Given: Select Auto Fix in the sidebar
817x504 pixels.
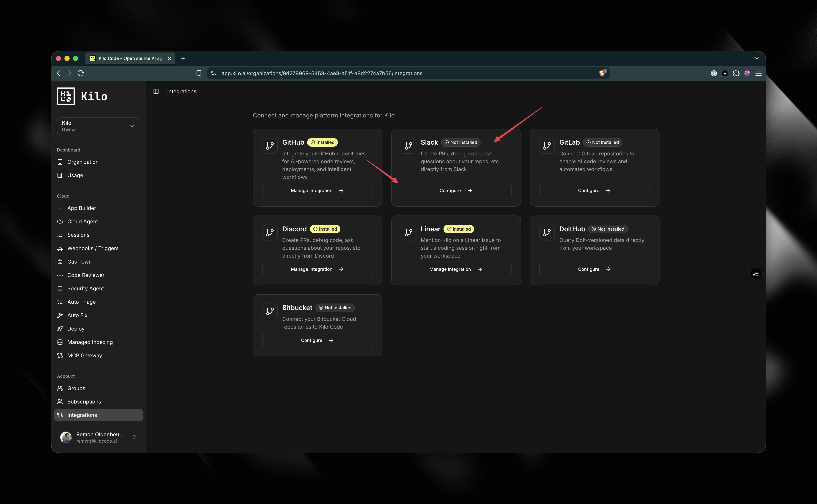Looking at the screenshot, I should click(98, 315).
